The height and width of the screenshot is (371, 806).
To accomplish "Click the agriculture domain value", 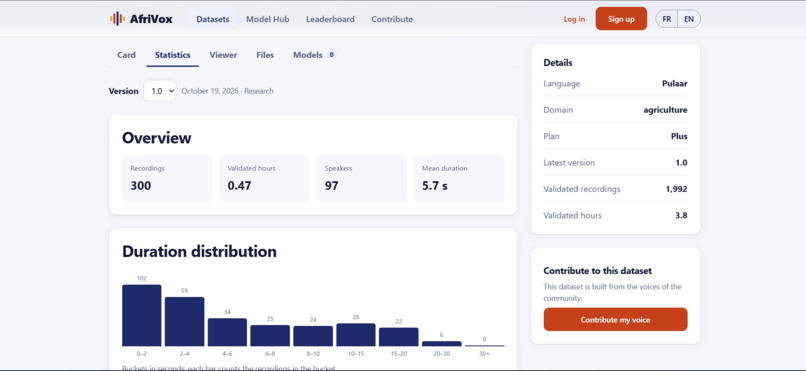I will tap(665, 110).
